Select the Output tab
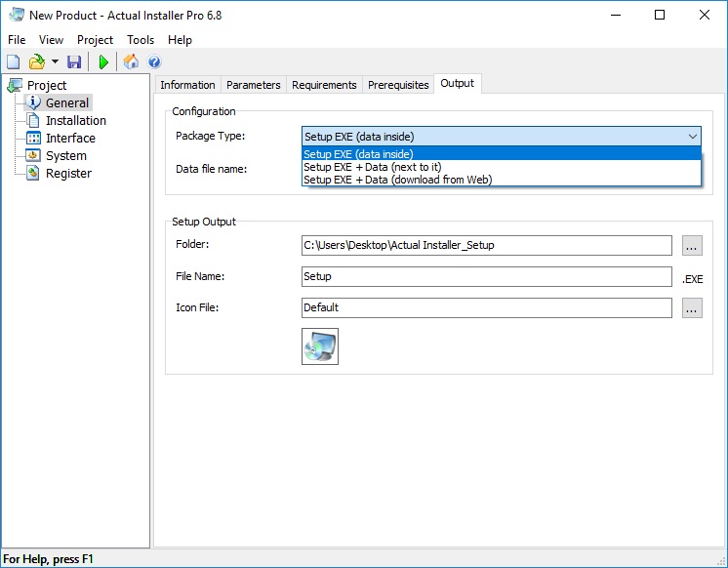The width and height of the screenshot is (728, 568). click(x=458, y=84)
